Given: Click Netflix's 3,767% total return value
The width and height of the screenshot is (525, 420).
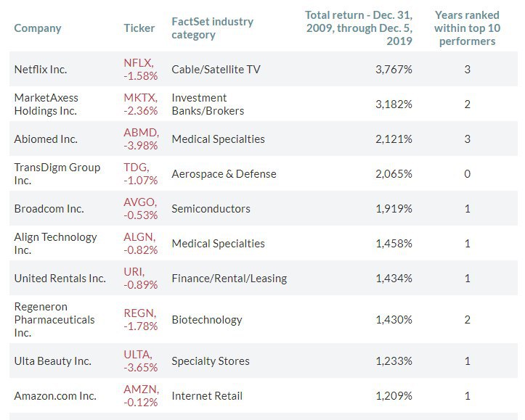Looking at the screenshot, I should coord(394,70).
